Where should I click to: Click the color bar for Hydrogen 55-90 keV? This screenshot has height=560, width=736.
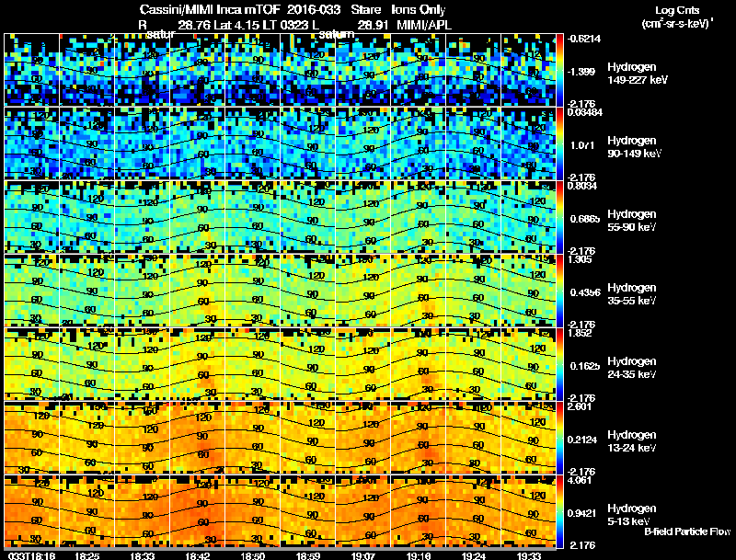coord(559,217)
